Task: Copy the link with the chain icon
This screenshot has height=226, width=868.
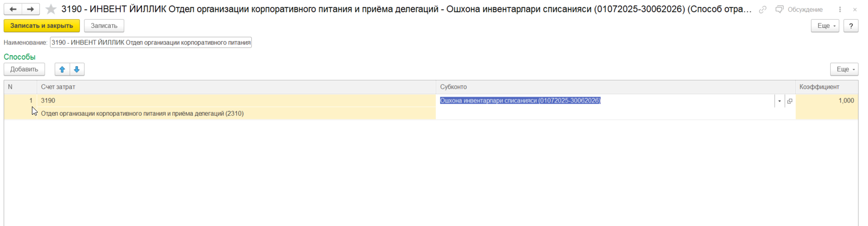Action: click(763, 9)
